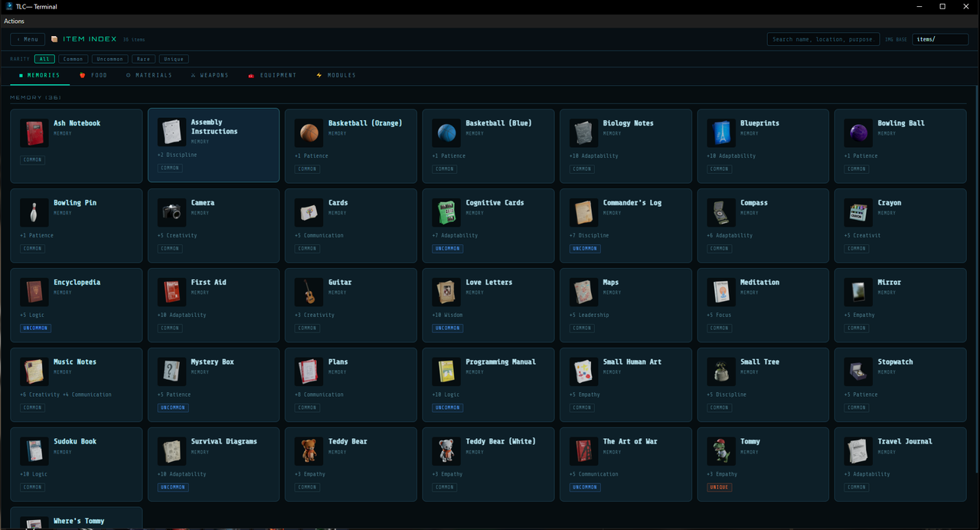Click the Biology Notes icon
The image size is (980, 530).
pyautogui.click(x=583, y=133)
